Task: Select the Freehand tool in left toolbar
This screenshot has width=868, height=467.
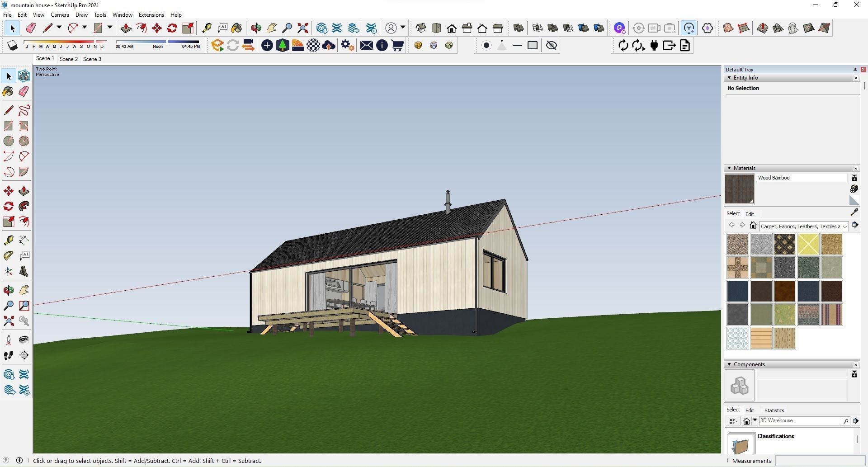Action: coord(24,110)
